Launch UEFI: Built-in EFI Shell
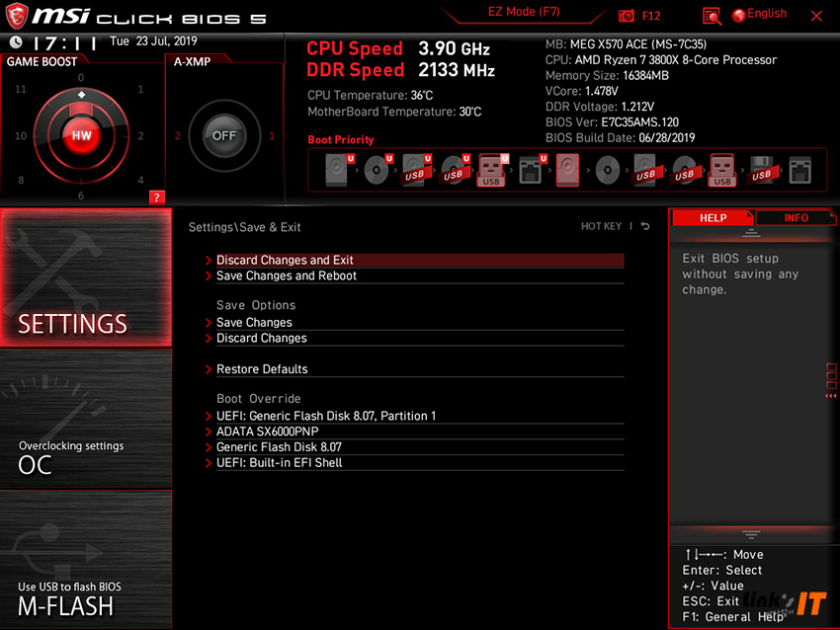Image resolution: width=840 pixels, height=630 pixels. pyautogui.click(x=420, y=462)
